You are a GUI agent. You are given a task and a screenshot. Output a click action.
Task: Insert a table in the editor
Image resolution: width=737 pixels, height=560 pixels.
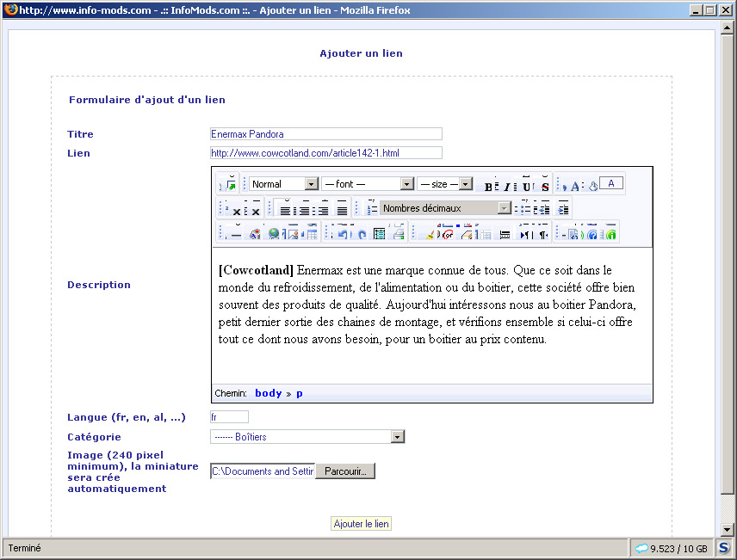(312, 233)
